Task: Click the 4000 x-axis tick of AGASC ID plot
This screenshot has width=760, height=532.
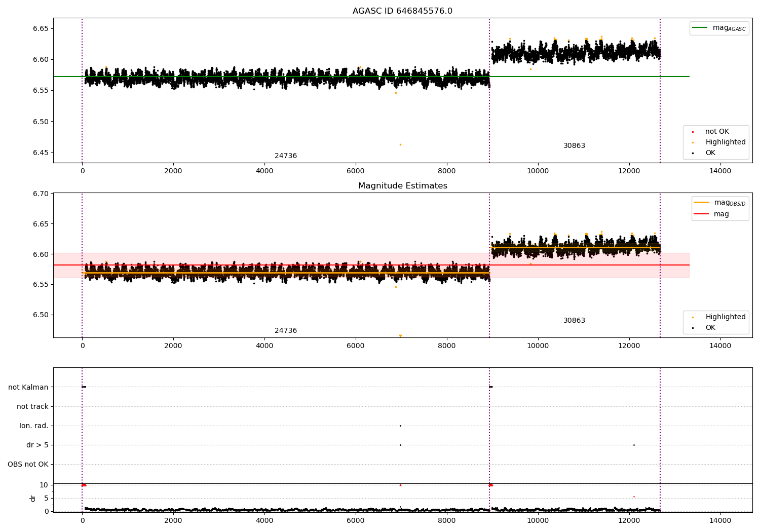Action: pos(264,171)
